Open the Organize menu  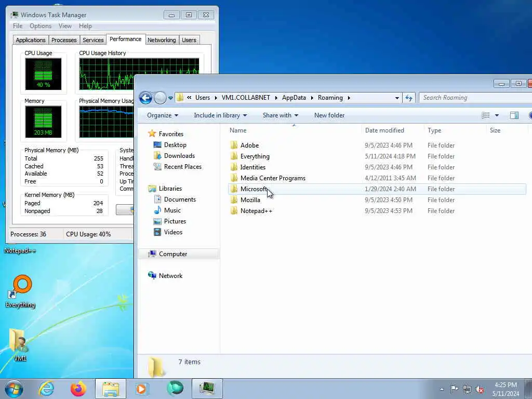pyautogui.click(x=163, y=115)
